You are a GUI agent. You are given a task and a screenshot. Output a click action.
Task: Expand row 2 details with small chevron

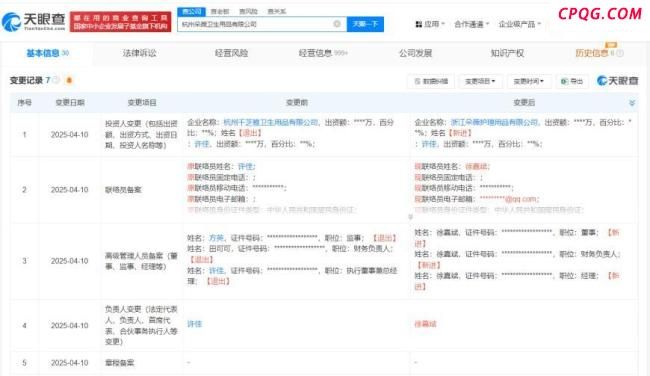410,216
